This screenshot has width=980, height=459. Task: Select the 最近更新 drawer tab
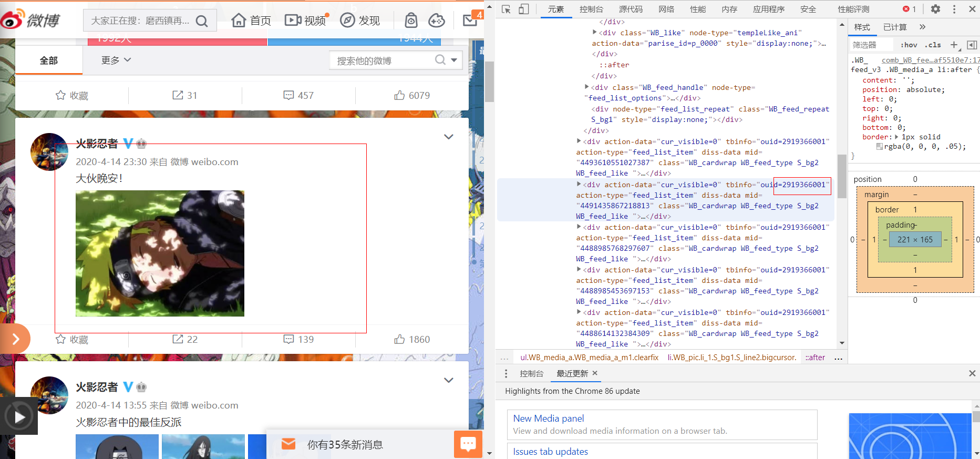tap(572, 373)
